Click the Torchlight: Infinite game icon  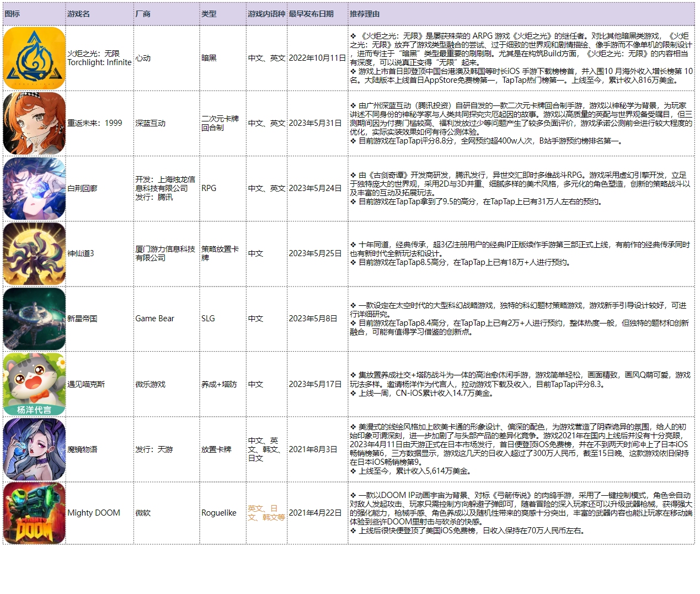point(34,58)
